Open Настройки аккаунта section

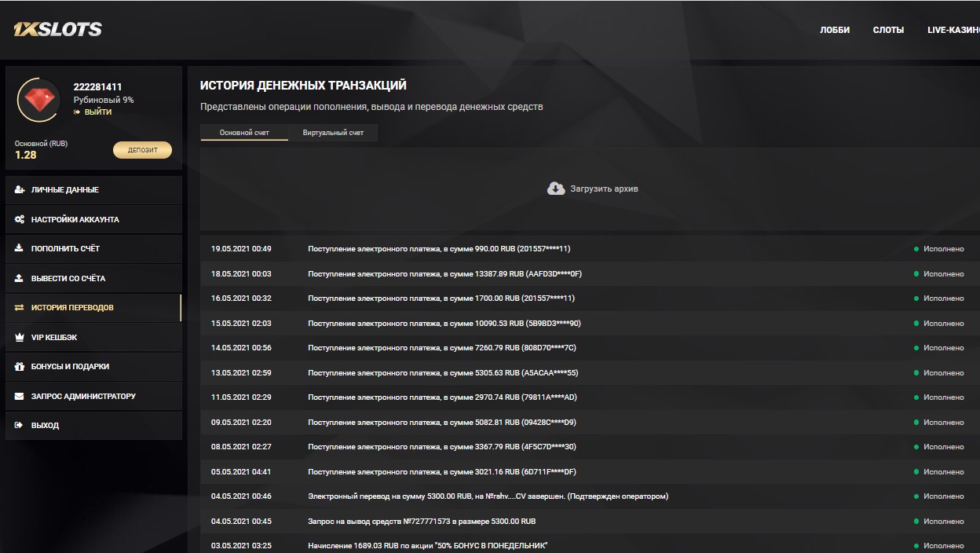(x=93, y=220)
